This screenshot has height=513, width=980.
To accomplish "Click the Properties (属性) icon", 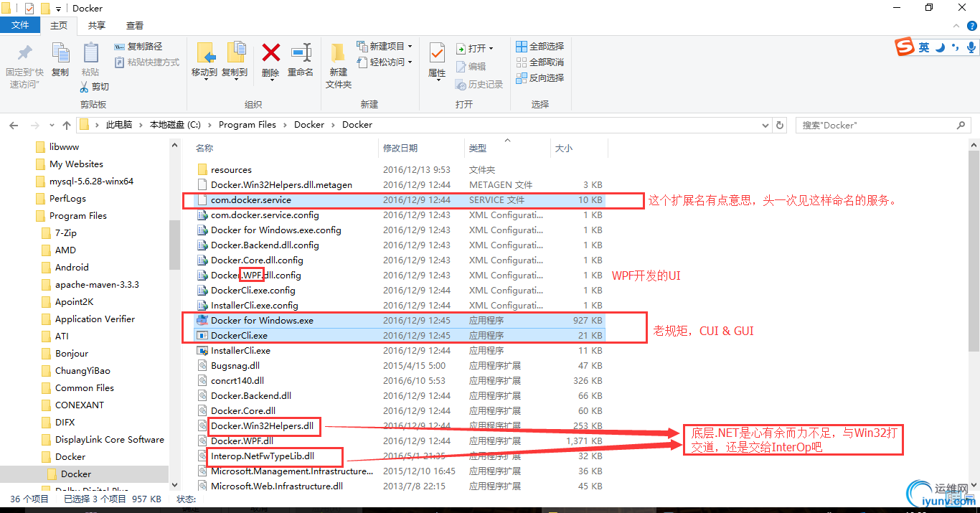I will [x=437, y=53].
